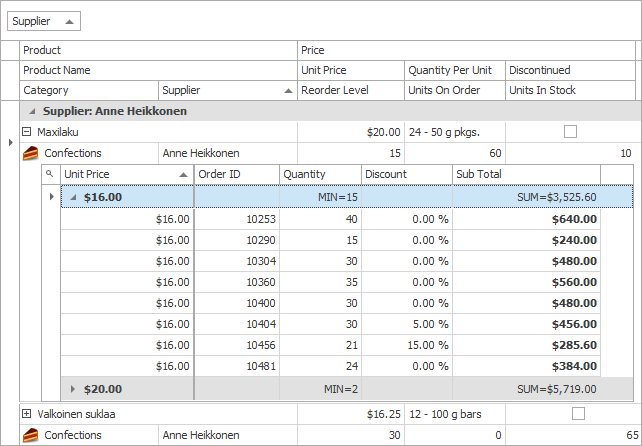Collapse the $16.00 unit price group
Screen dimensions: 642x446
point(72,197)
